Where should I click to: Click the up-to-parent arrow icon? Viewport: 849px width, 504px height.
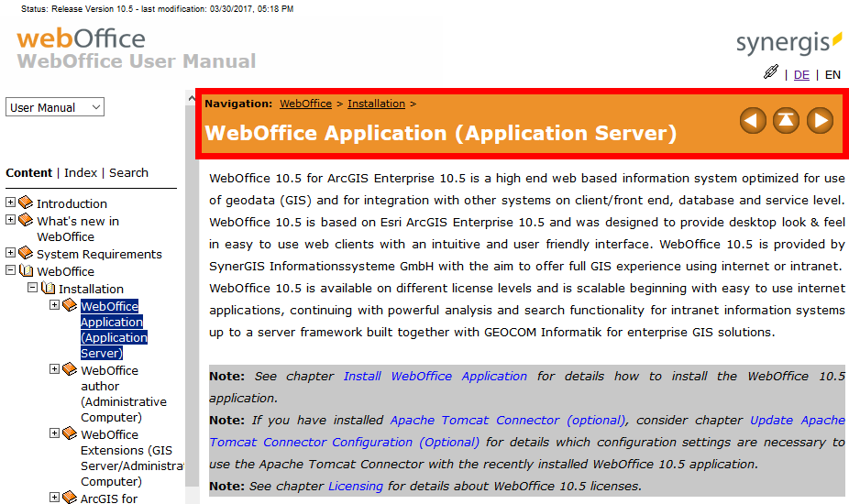[786, 120]
